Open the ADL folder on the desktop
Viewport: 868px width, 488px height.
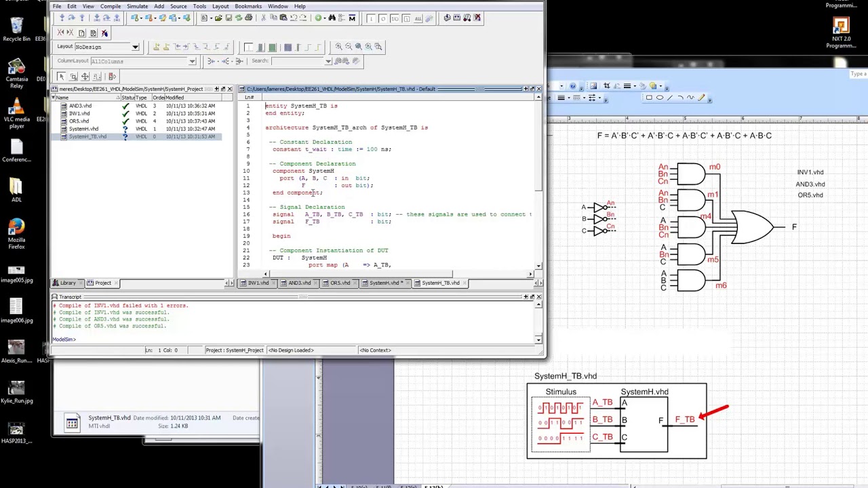click(16, 189)
